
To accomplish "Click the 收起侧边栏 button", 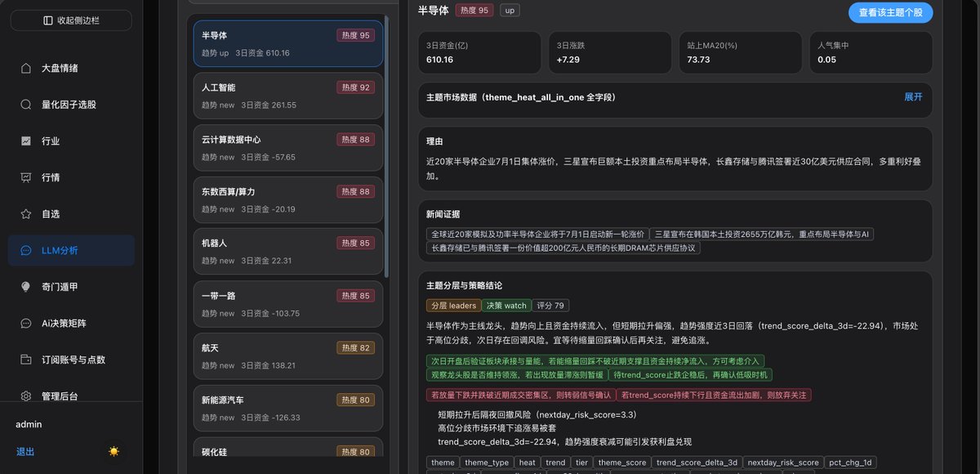I will click(x=71, y=20).
